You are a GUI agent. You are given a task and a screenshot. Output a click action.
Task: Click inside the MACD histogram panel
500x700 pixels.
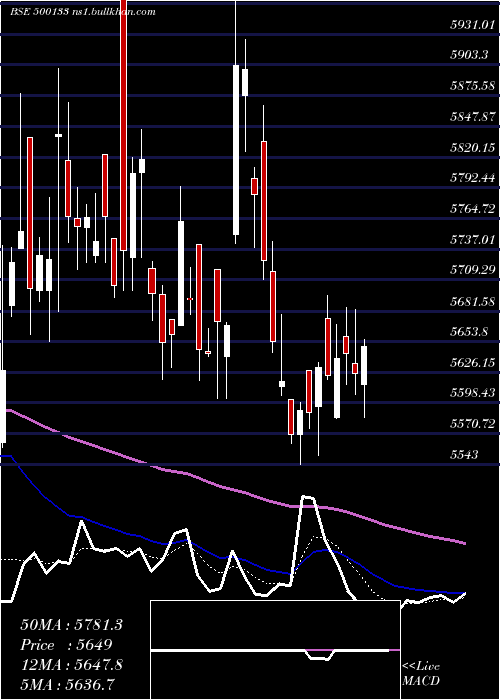point(275,650)
